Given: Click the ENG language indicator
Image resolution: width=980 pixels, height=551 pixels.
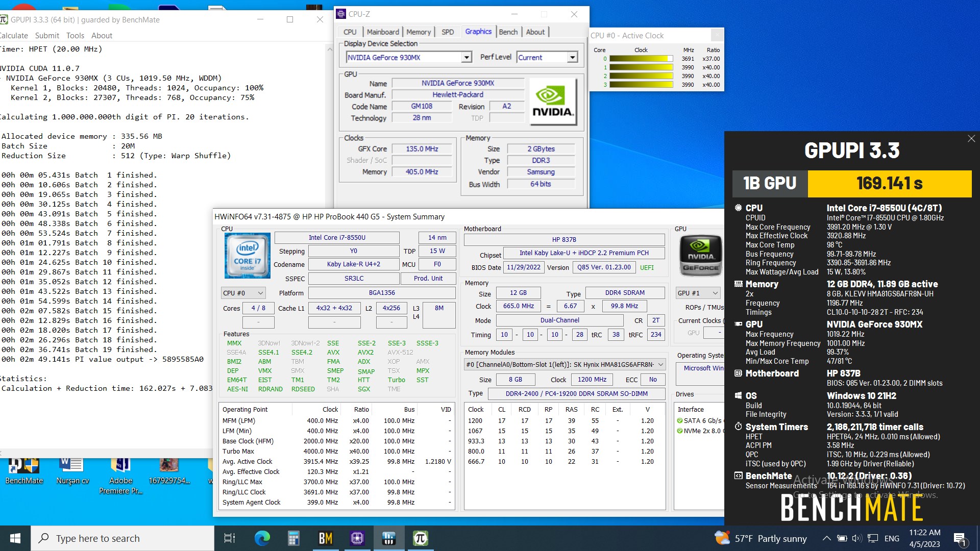Looking at the screenshot, I should (892, 538).
